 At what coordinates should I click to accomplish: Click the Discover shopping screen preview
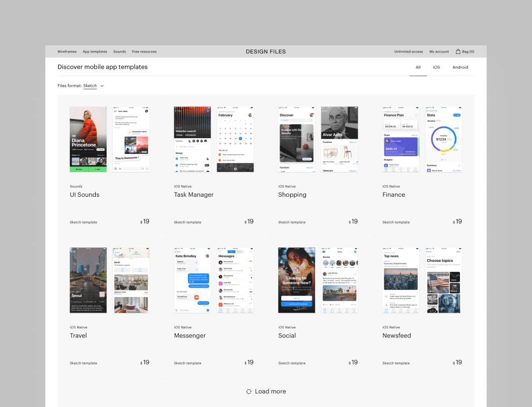(297, 139)
